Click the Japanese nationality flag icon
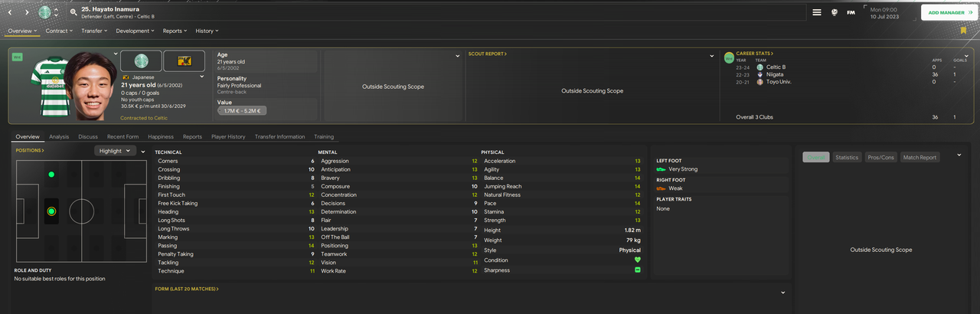The width and height of the screenshot is (980, 314). (x=125, y=77)
